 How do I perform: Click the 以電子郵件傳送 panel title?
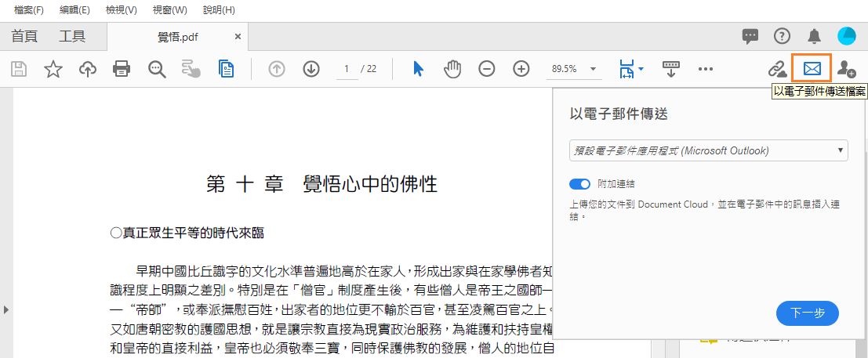pos(619,114)
